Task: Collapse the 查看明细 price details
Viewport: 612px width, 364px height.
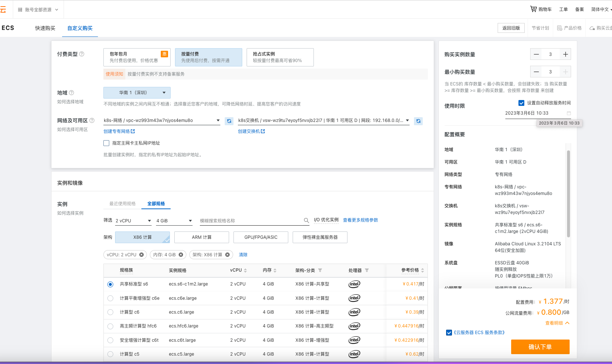Action: [x=557, y=323]
